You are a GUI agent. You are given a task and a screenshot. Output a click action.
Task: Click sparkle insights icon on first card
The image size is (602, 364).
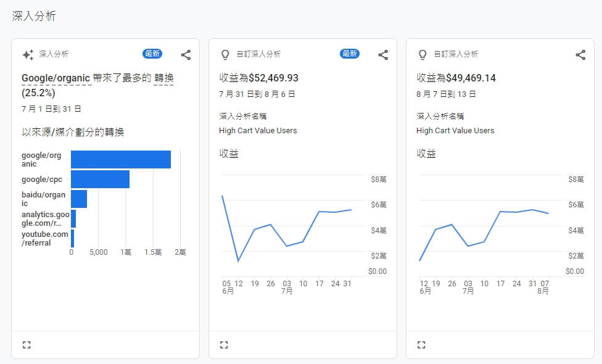pyautogui.click(x=28, y=54)
